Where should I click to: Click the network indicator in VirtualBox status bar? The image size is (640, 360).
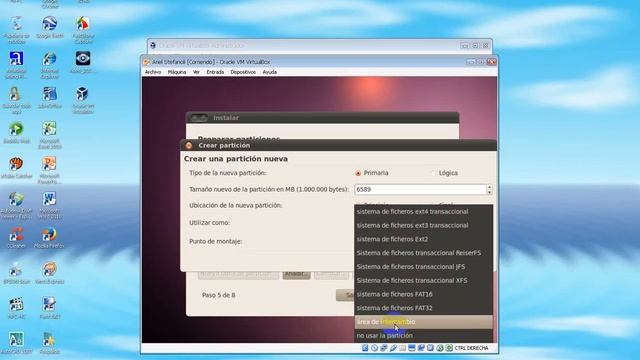pos(384,348)
